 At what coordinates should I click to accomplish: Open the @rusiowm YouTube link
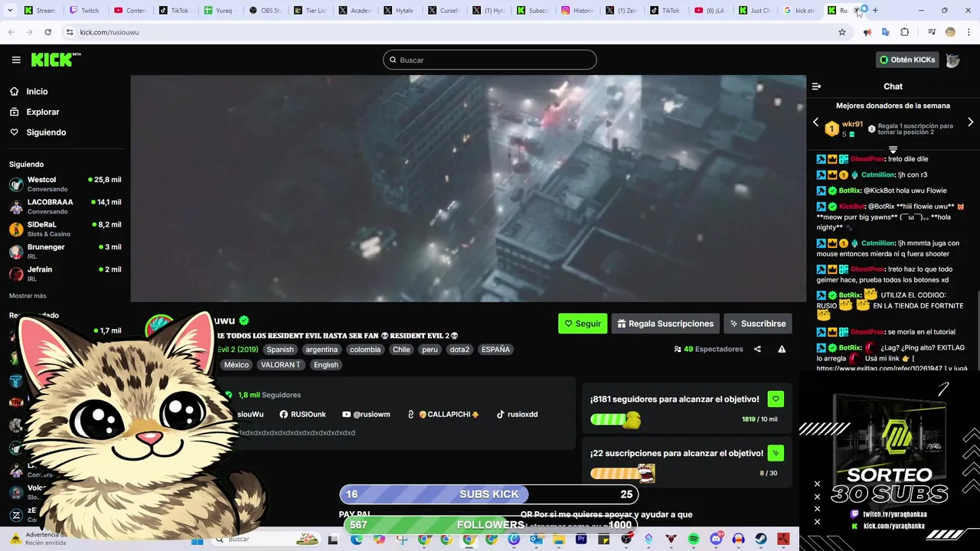pos(366,414)
